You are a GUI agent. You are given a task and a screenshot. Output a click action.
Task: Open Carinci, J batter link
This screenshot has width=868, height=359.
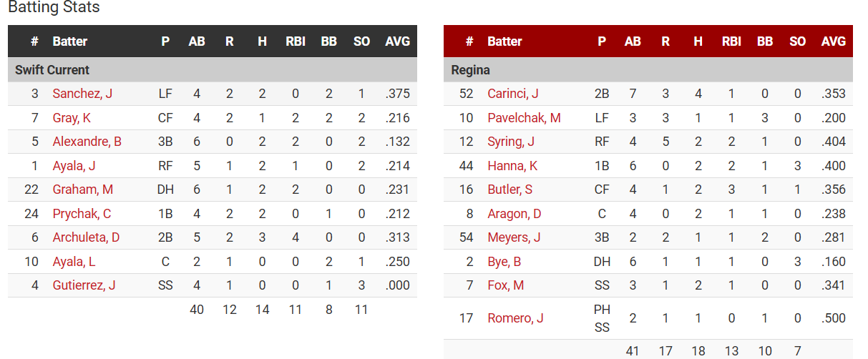pyautogui.click(x=512, y=94)
